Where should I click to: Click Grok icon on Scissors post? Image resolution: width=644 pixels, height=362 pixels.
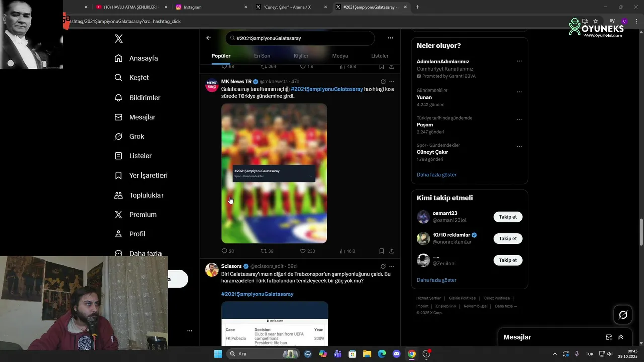point(383,266)
